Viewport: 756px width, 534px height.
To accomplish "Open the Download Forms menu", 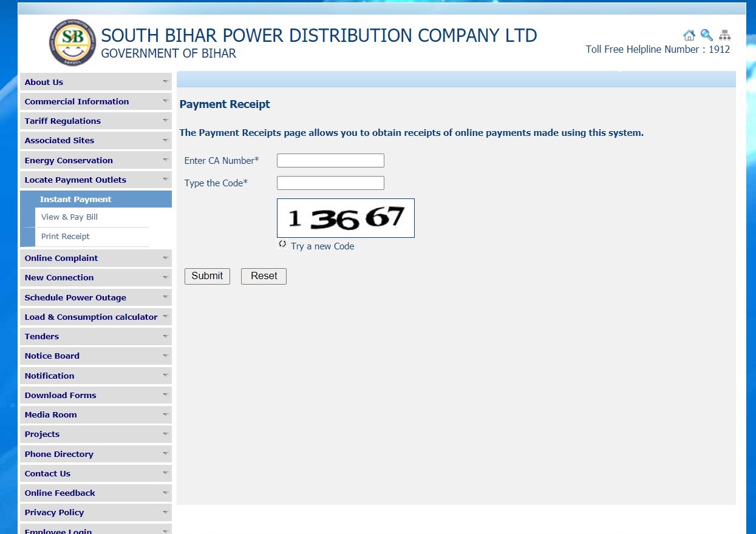I will [x=96, y=395].
